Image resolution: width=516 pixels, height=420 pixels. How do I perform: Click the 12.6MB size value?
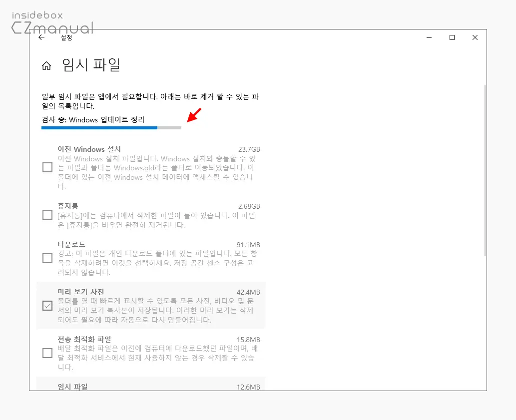pyautogui.click(x=248, y=387)
